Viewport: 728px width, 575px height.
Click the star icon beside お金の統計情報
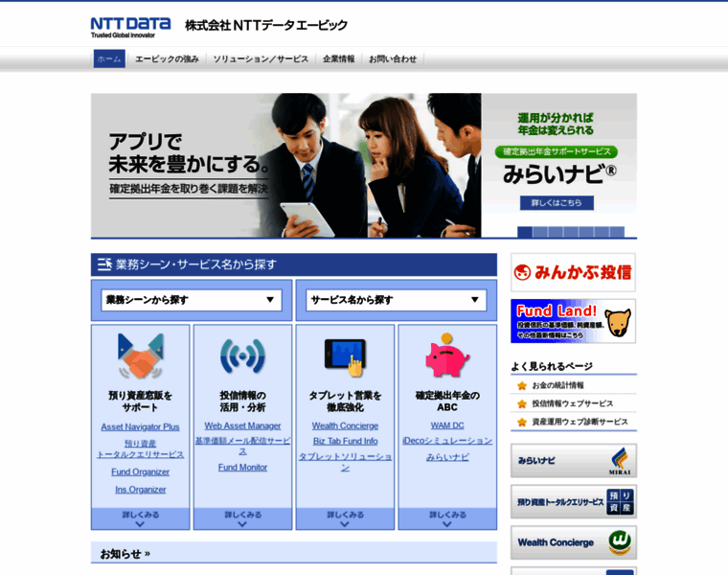(x=522, y=385)
